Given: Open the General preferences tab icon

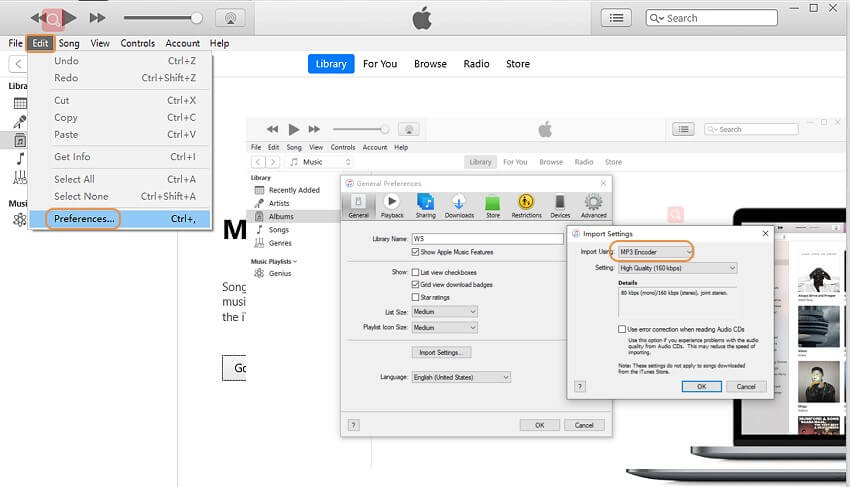Looking at the screenshot, I should pos(358,206).
